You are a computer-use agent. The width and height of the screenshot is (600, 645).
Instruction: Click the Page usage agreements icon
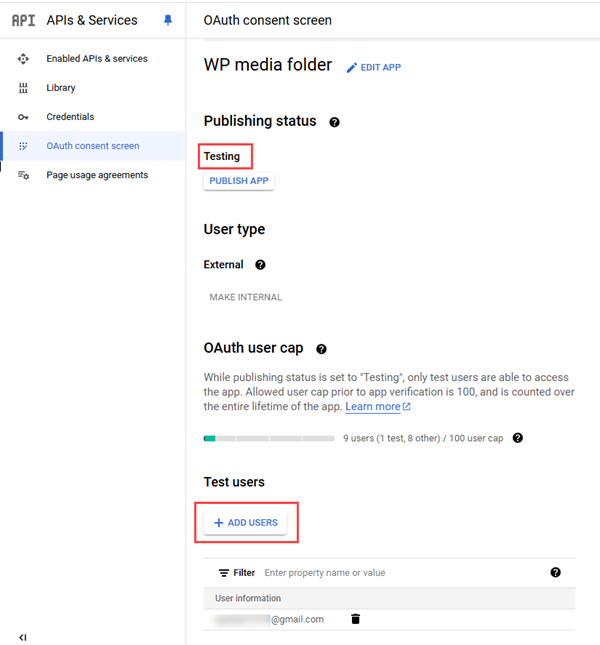[23, 175]
